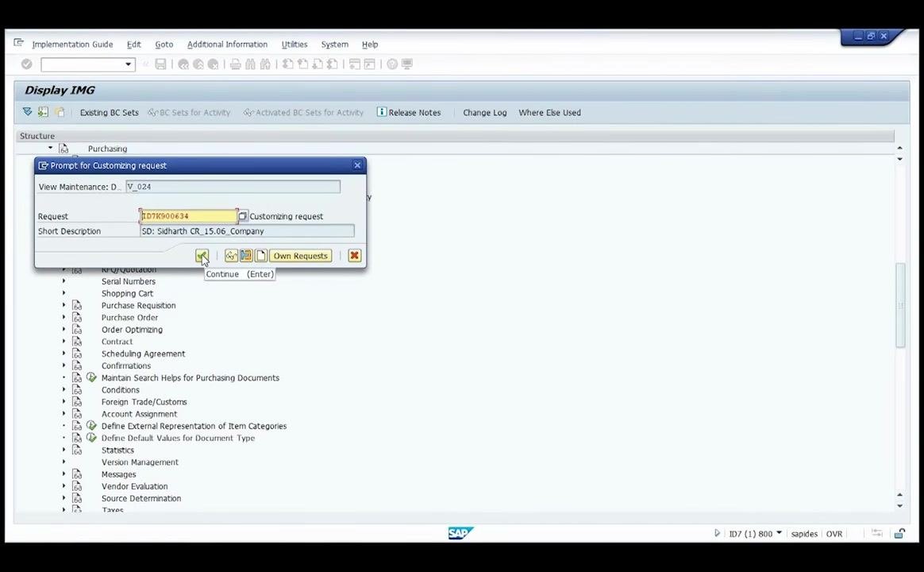Click the Save diskette icon in the toolbar
Screen dimensions: 924x572
[160, 64]
